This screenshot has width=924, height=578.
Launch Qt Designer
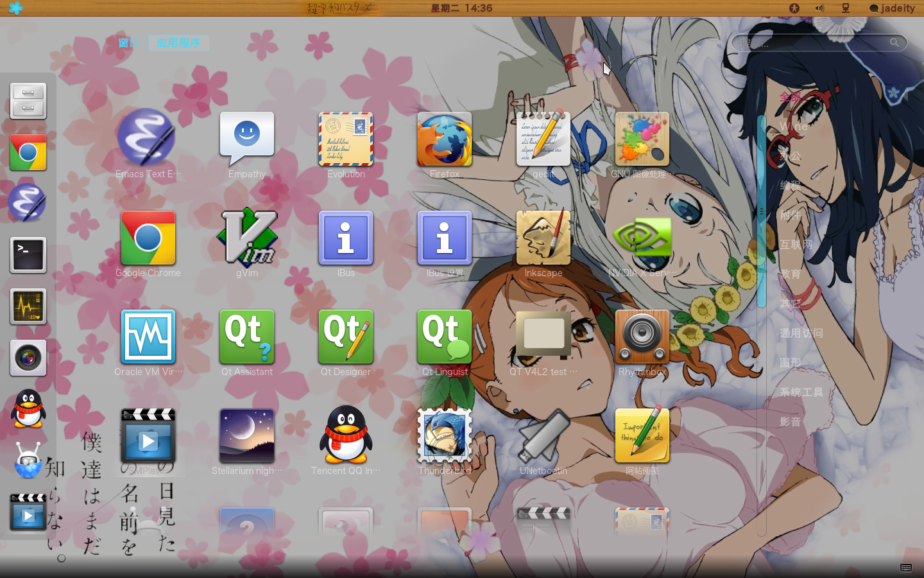pyautogui.click(x=346, y=342)
